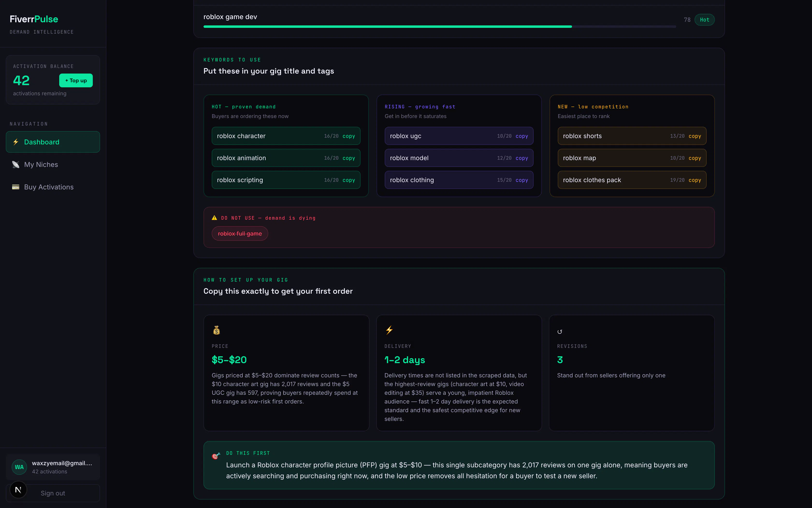Screen dimensions: 812x508
Task: Click the 10/20 score for roblox ugc
Action: 504,136
